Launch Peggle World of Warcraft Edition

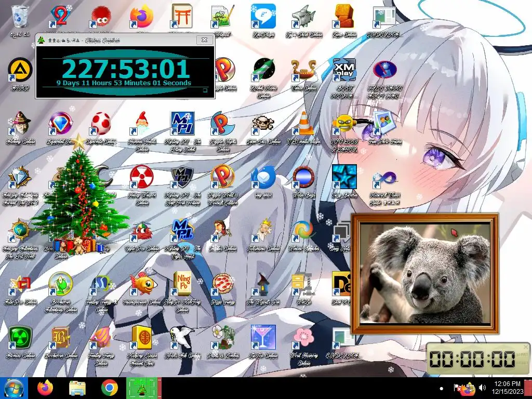(x=222, y=177)
